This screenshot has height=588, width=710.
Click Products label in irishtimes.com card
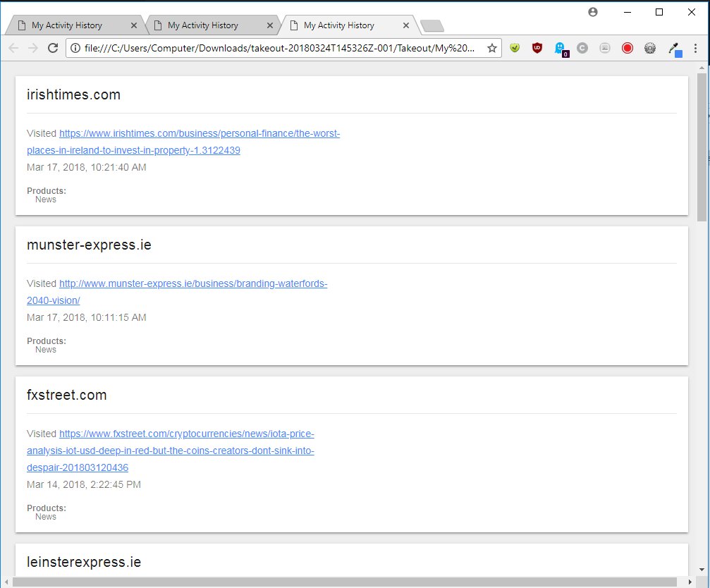tap(47, 191)
